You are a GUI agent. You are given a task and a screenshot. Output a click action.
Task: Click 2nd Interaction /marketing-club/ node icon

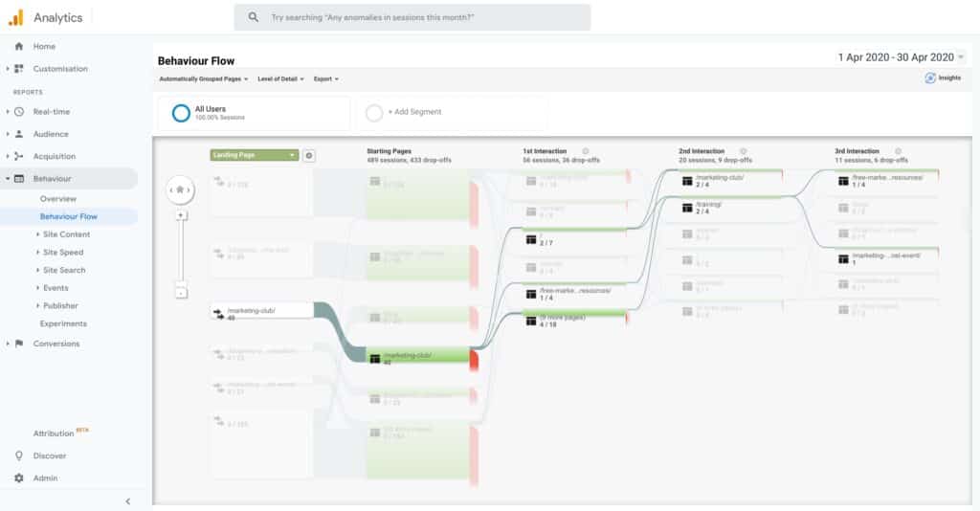click(x=687, y=181)
